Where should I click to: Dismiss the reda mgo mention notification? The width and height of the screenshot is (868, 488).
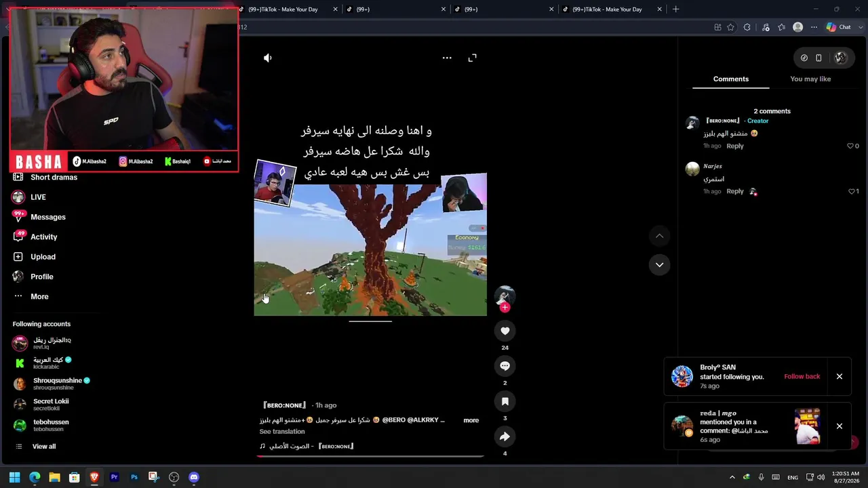coord(840,426)
